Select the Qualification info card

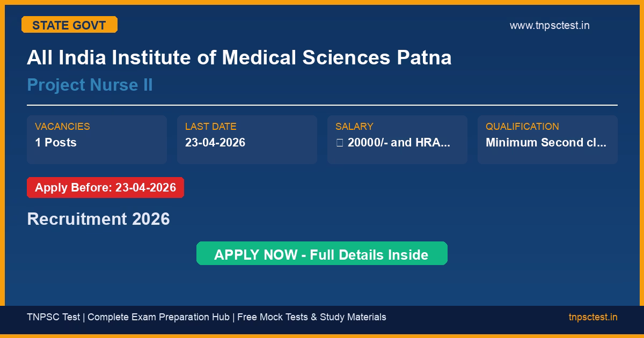coord(547,139)
